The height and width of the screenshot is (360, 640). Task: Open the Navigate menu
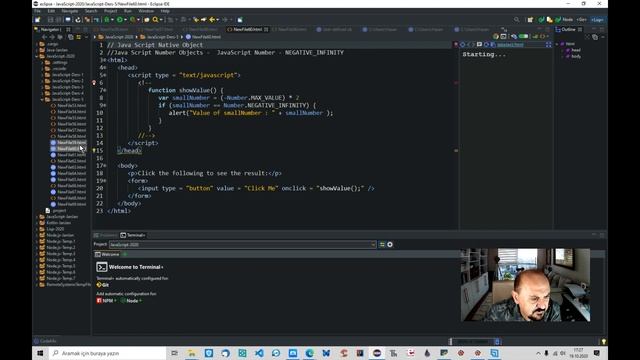click(x=70, y=11)
